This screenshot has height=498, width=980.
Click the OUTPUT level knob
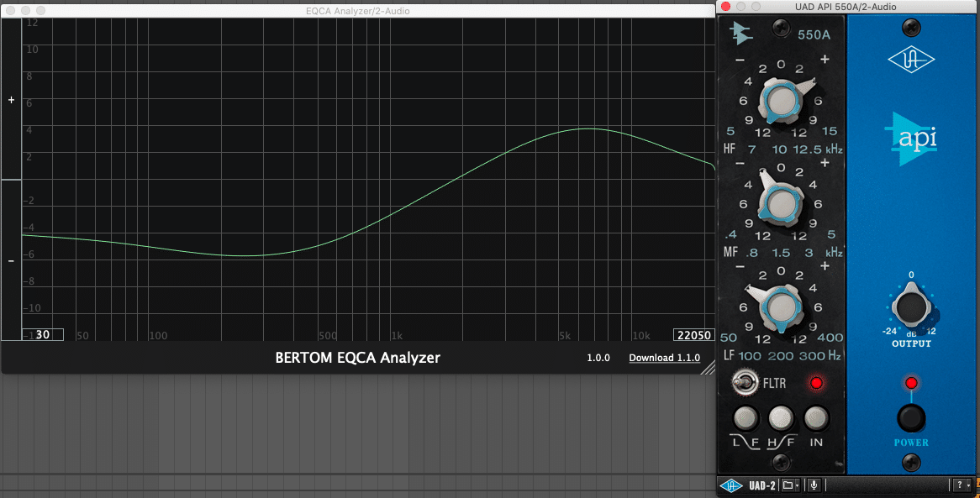910,307
